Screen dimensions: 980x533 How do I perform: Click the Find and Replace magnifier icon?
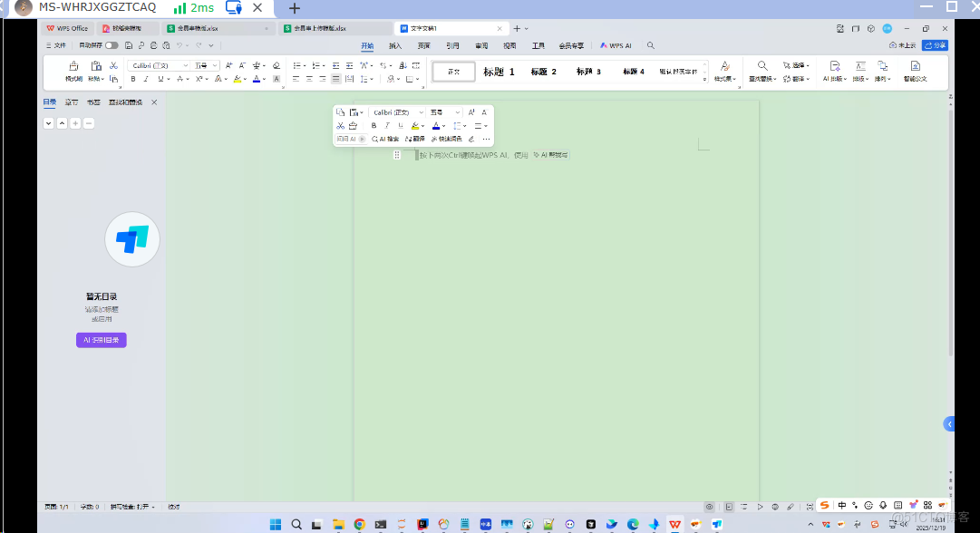(762, 67)
